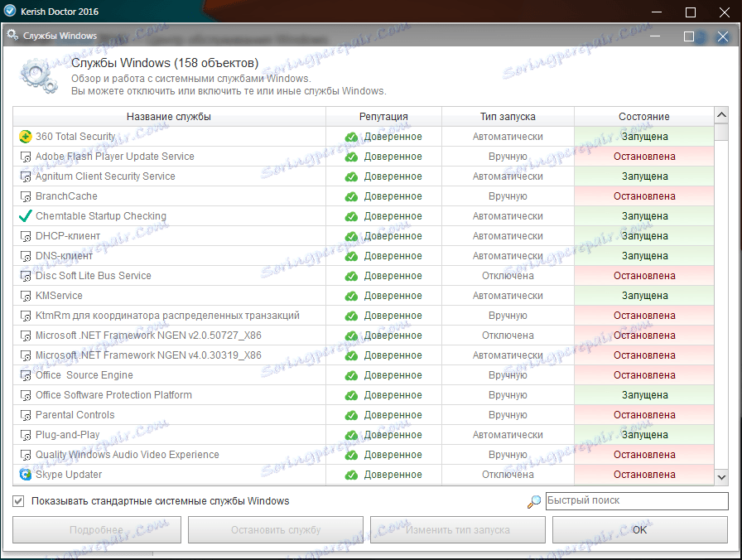Viewport: 742px width, 560px height.
Task: Toggle showing standard Windows system services checkbox
Action: pyautogui.click(x=18, y=501)
